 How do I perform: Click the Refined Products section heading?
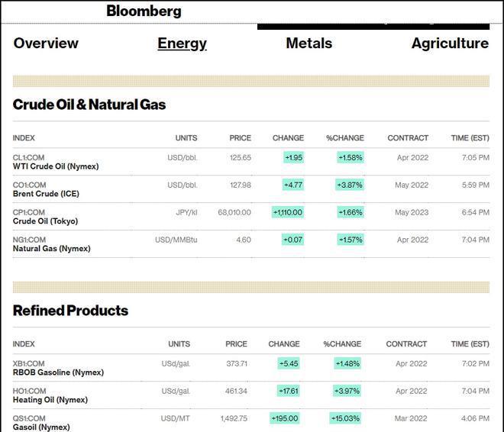[70, 311]
